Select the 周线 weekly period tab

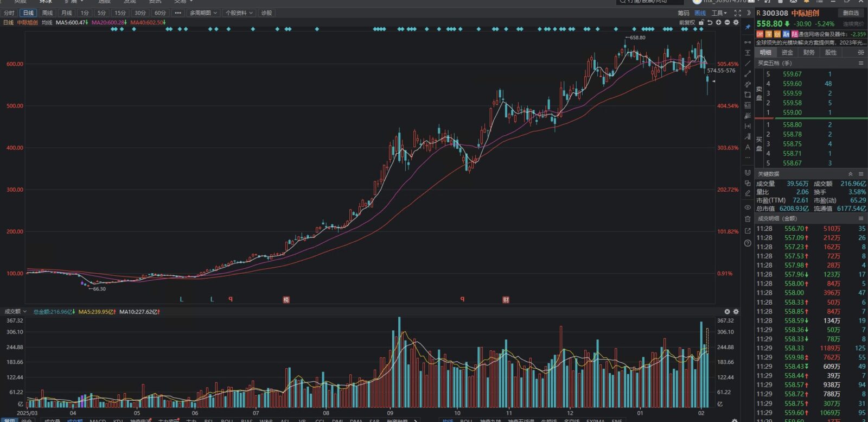[48, 13]
